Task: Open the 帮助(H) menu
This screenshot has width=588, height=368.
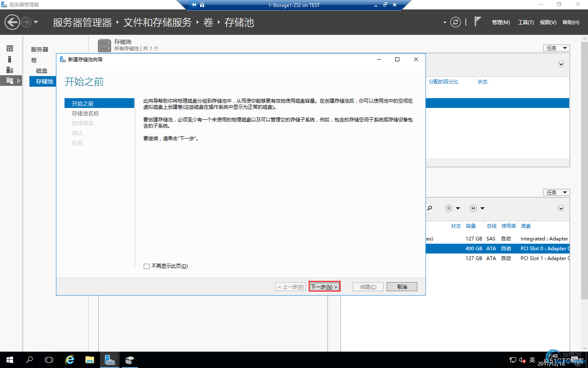Action: (x=571, y=22)
